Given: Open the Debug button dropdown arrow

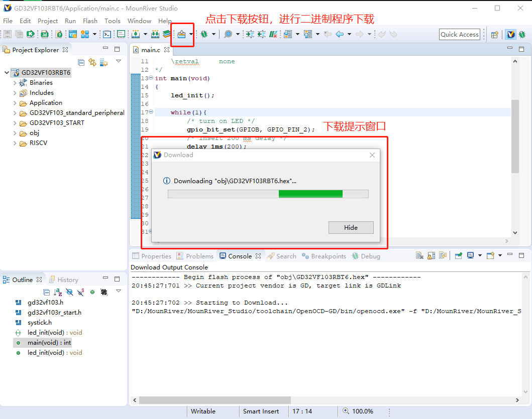Looking at the screenshot, I should 214,34.
